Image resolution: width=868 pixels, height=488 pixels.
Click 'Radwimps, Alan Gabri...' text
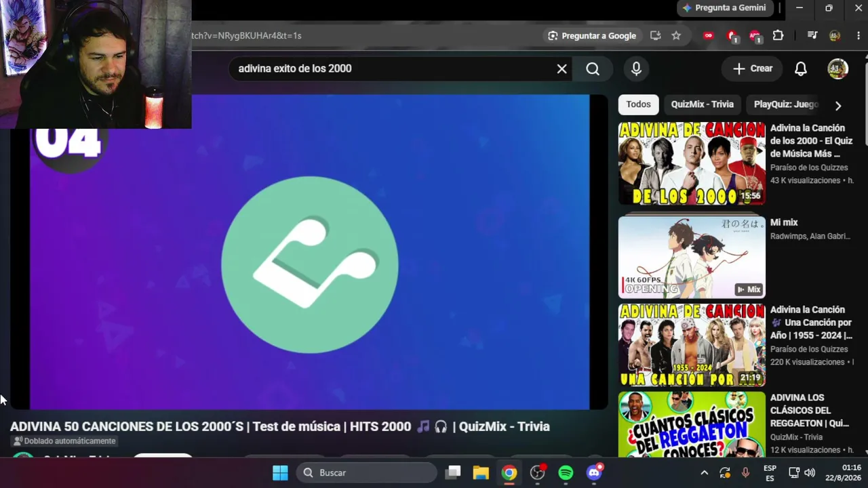[810, 236]
